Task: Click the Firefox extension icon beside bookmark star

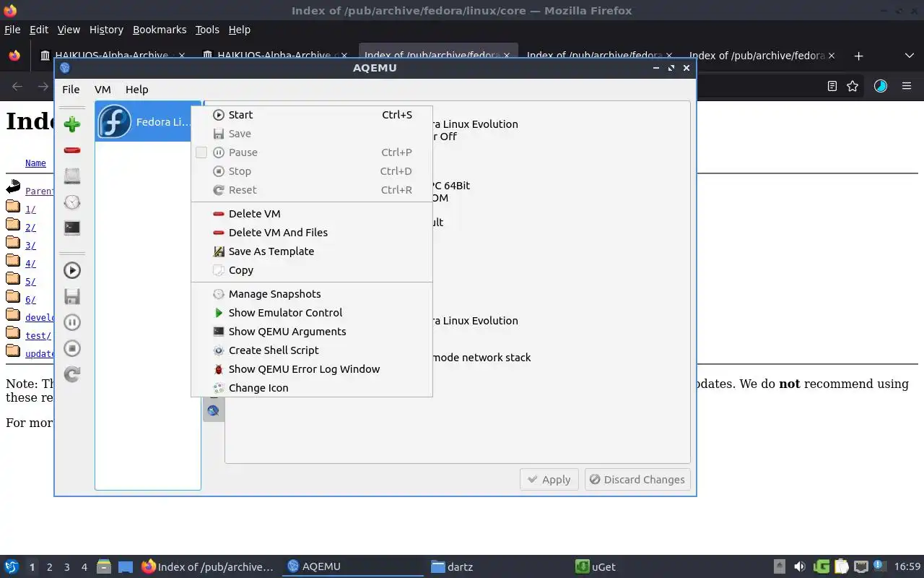Action: pos(881,86)
